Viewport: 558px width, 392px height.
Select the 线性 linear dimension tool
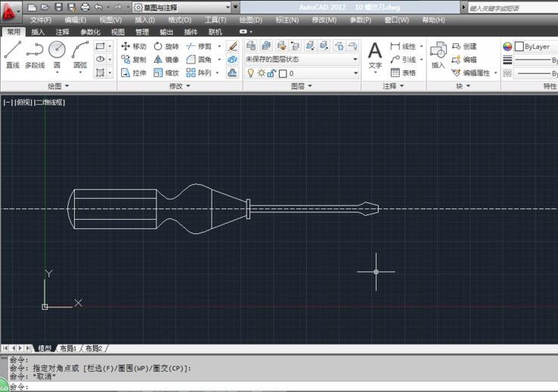pyautogui.click(x=403, y=46)
